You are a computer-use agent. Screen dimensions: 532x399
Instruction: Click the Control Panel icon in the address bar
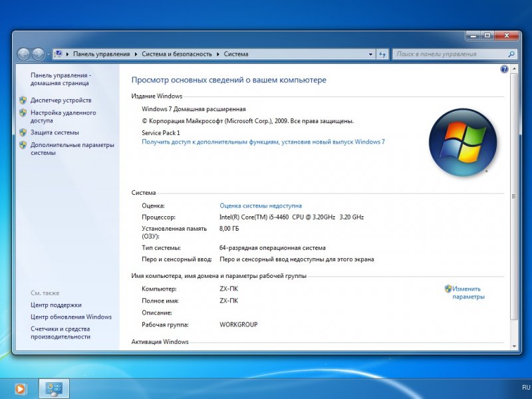(59, 54)
